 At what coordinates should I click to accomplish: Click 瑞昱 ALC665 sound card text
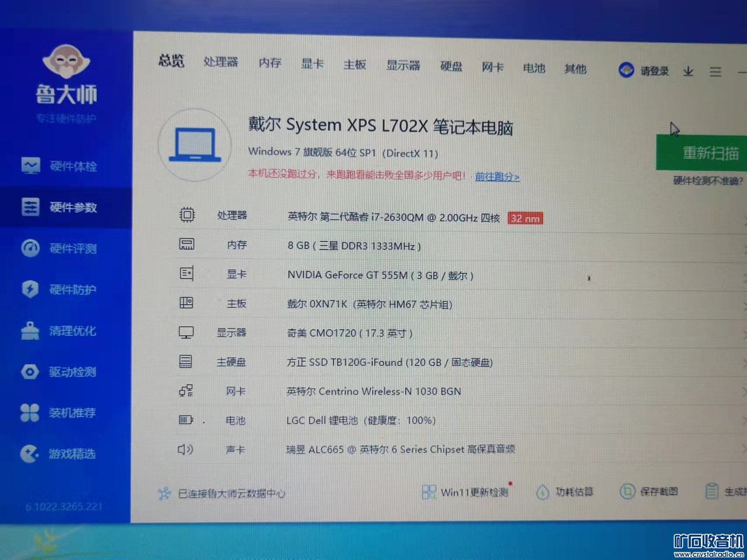(401, 449)
